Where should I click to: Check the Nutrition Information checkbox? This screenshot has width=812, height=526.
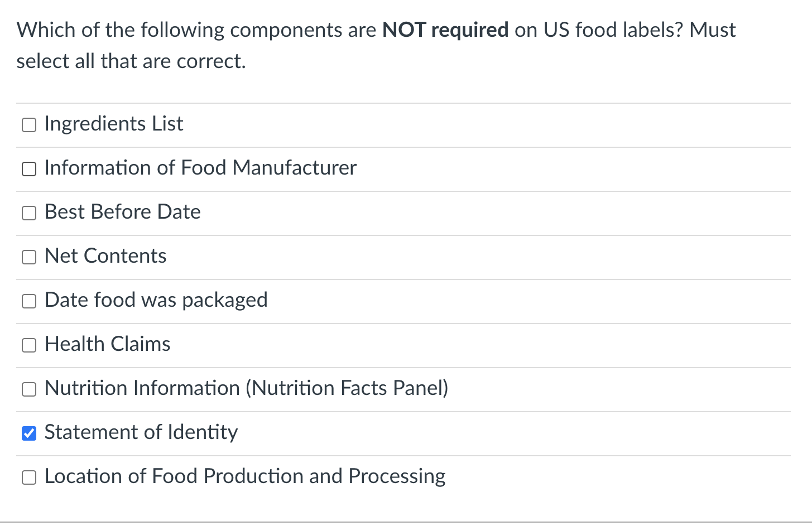pos(29,389)
